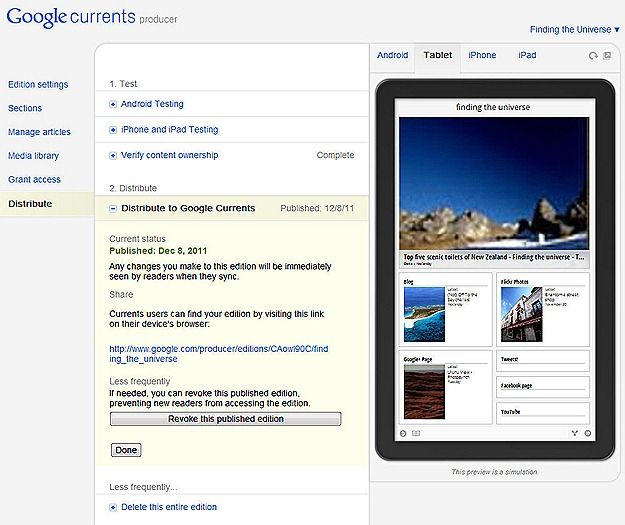This screenshot has width=625, height=525.
Task: Select the Tablet preview tab
Action: point(438,55)
